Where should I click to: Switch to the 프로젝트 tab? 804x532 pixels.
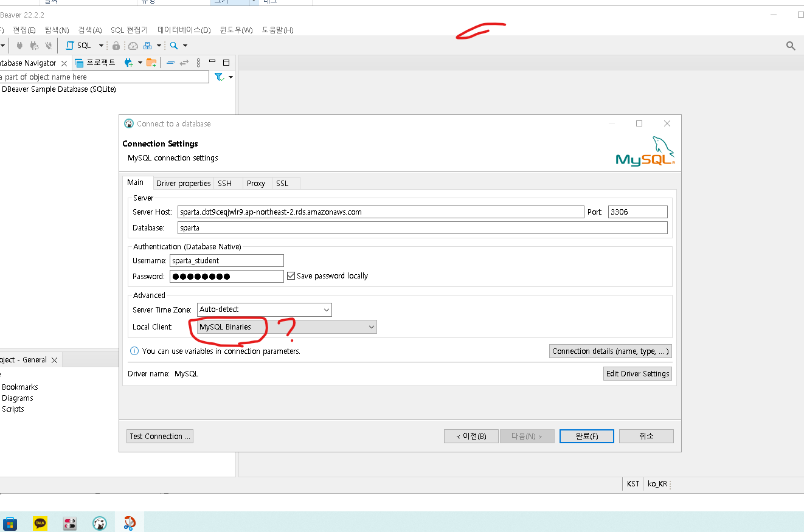pyautogui.click(x=95, y=63)
